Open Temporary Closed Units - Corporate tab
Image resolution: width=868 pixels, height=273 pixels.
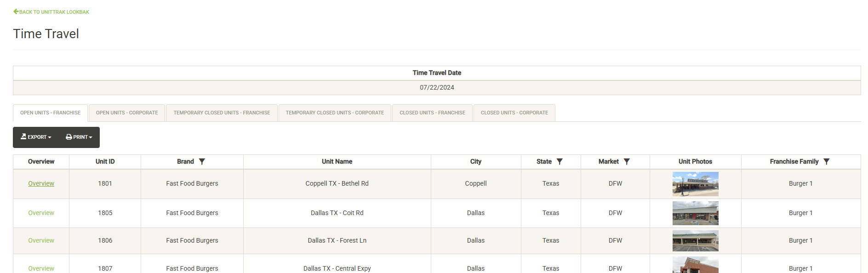tap(335, 113)
